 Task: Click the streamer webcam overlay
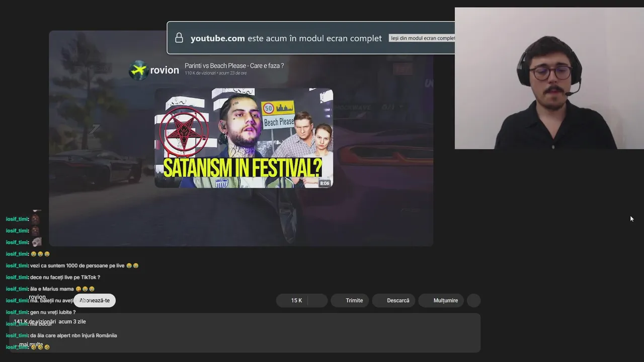click(x=549, y=78)
